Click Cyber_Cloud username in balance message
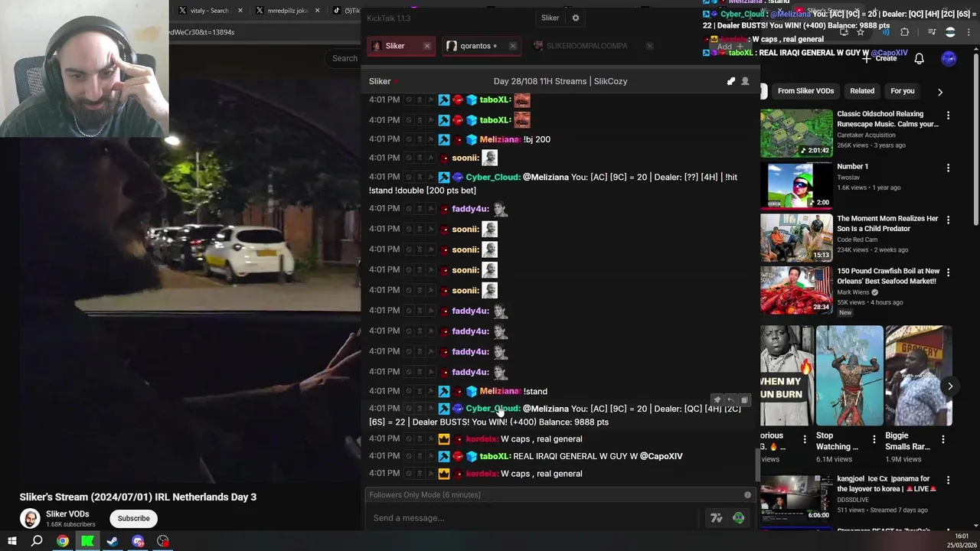Image resolution: width=980 pixels, height=551 pixels. [x=492, y=409]
